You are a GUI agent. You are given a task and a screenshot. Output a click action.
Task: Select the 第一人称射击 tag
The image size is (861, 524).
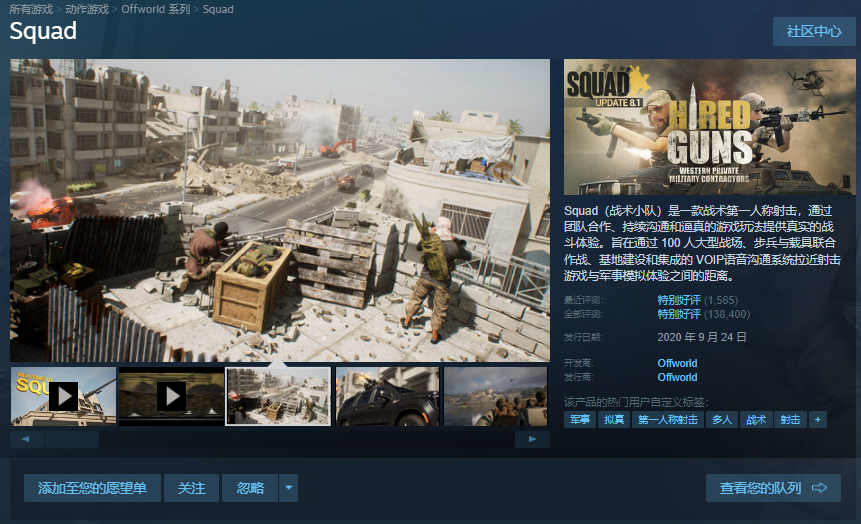coord(667,420)
